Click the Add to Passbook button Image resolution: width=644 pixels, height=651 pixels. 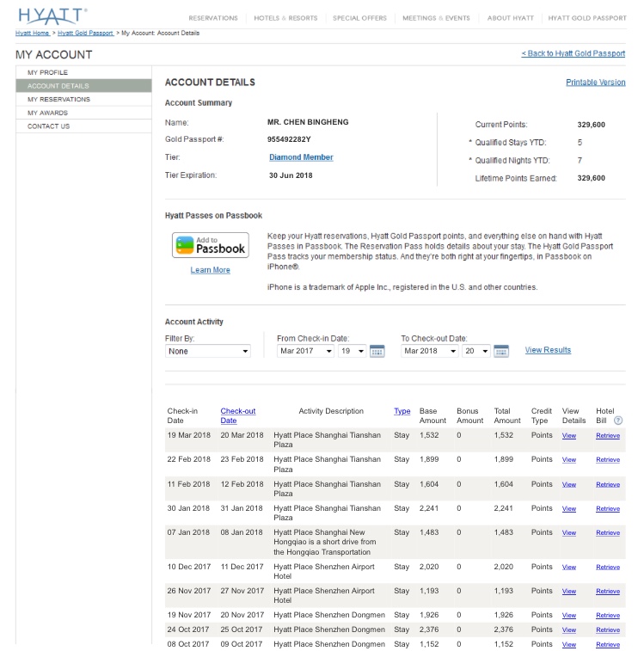[211, 245]
